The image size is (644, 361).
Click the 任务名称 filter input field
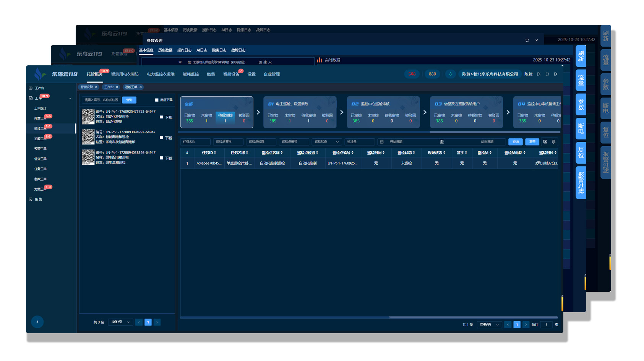195,142
